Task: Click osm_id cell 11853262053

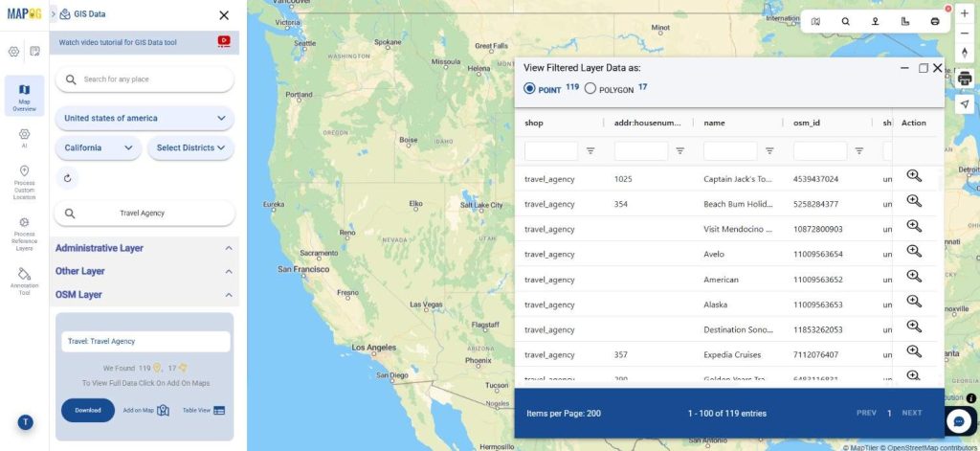Action: [818, 329]
